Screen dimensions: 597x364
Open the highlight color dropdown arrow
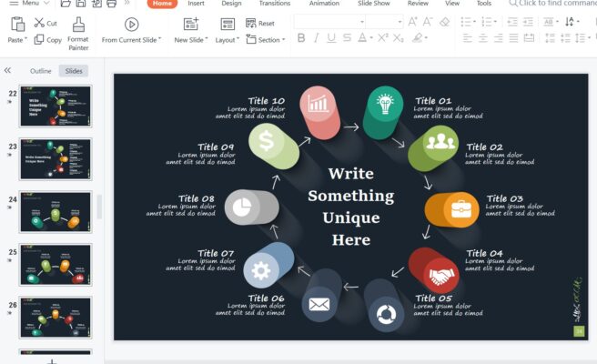pyautogui.click(x=426, y=38)
